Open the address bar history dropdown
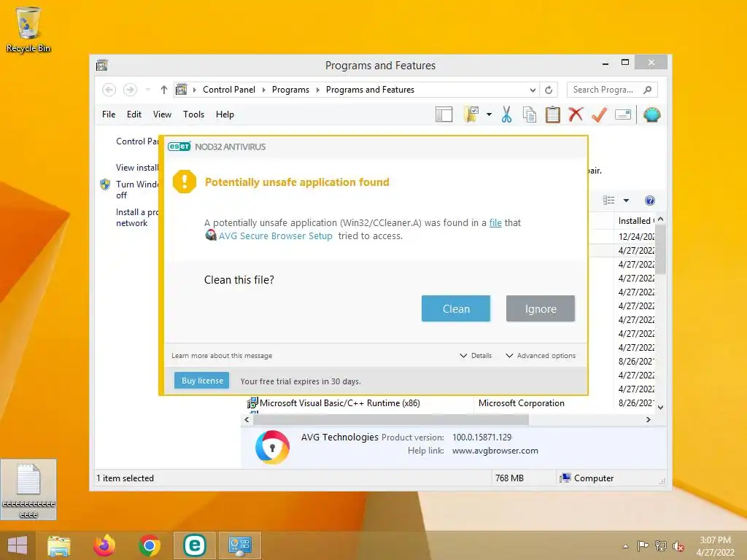Image resolution: width=747 pixels, height=560 pixels. 533,90
